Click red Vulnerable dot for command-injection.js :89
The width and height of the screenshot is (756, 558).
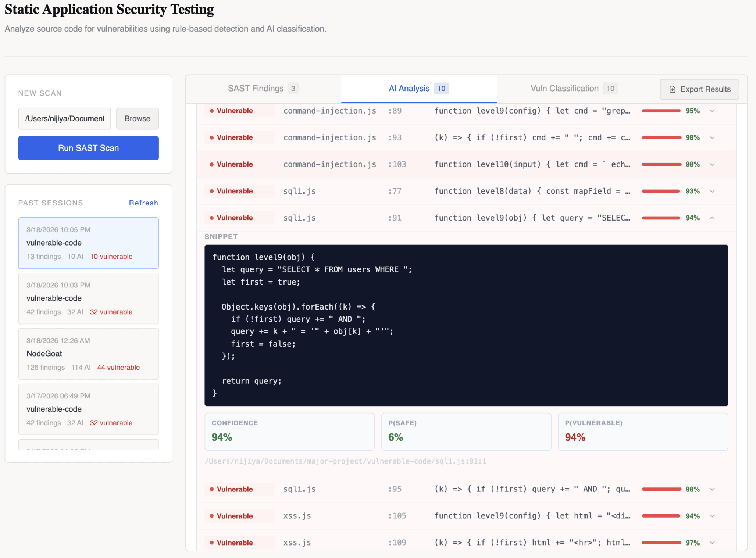point(212,111)
